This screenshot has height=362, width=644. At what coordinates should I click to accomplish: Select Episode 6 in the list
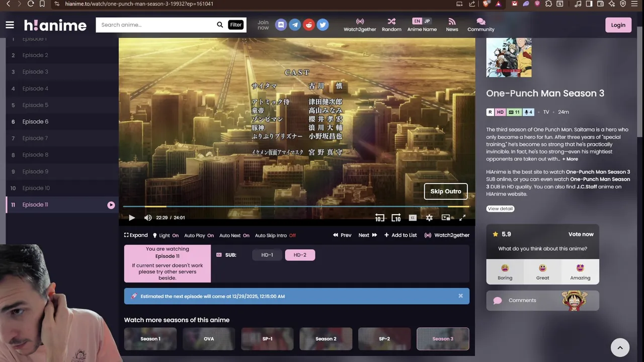click(62, 122)
